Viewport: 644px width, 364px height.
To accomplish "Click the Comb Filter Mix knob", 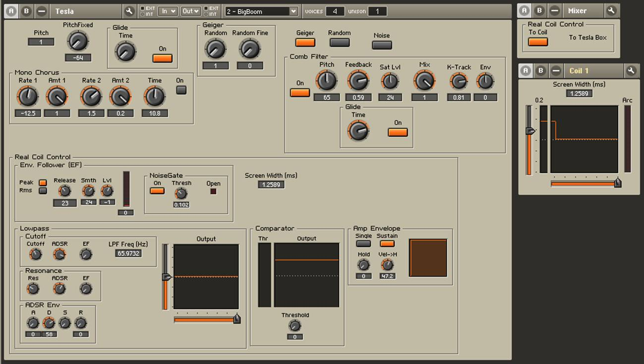I will pyautogui.click(x=424, y=81).
